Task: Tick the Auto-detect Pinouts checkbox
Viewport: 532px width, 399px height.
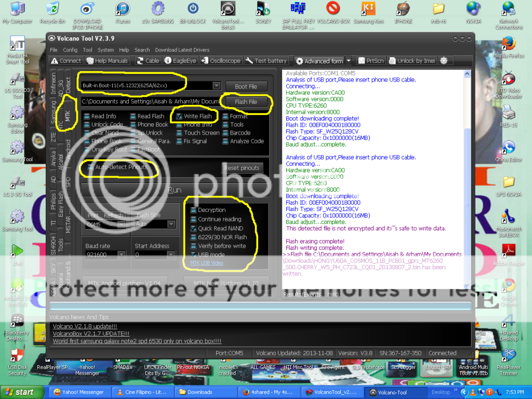Action: 91,167
